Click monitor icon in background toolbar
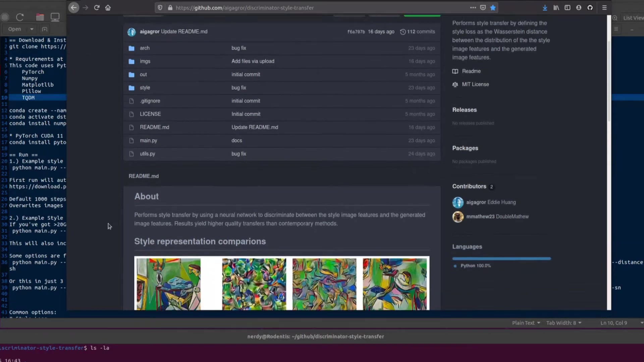644x362 pixels. coord(55,17)
